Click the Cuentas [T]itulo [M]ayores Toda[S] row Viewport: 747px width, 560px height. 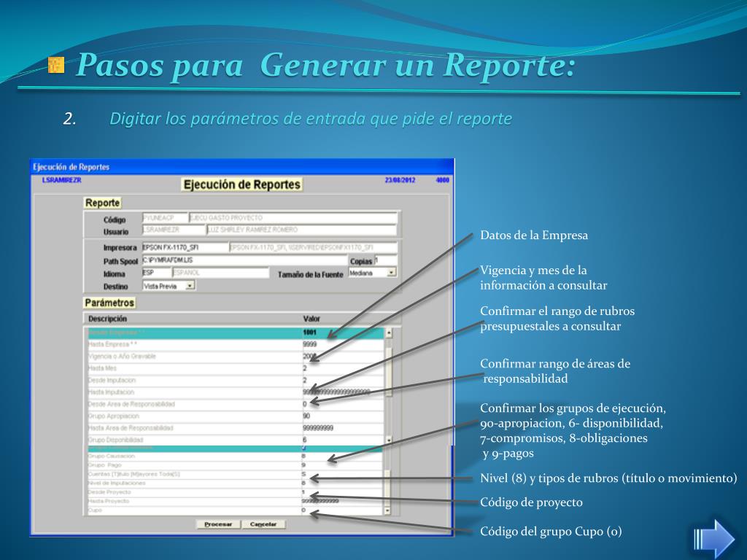[x=236, y=474]
